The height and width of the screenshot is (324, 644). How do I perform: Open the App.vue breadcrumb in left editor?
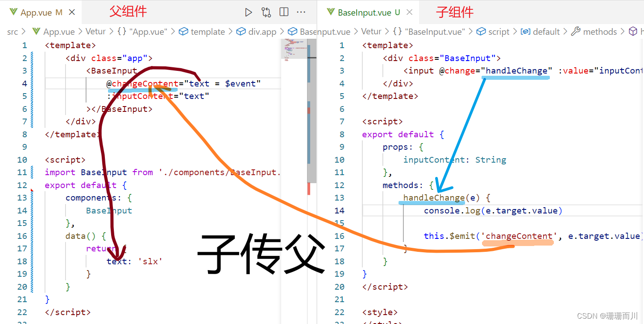59,32
